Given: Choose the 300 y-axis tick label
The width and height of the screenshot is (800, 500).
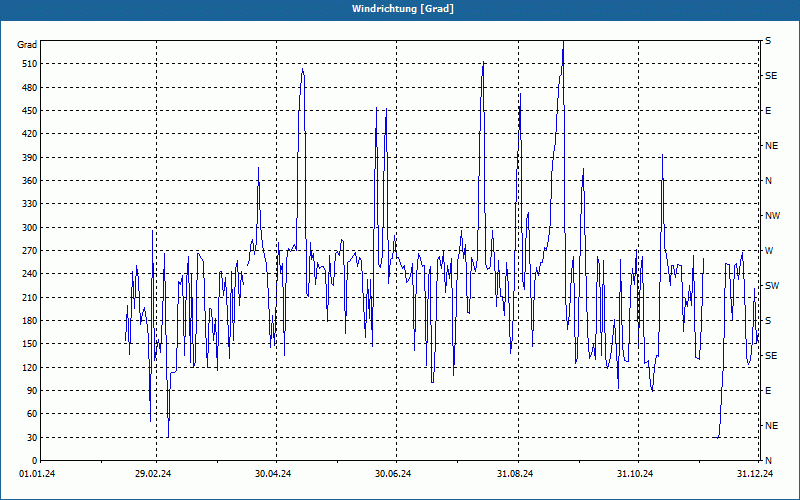Looking at the screenshot, I should click(x=30, y=228).
